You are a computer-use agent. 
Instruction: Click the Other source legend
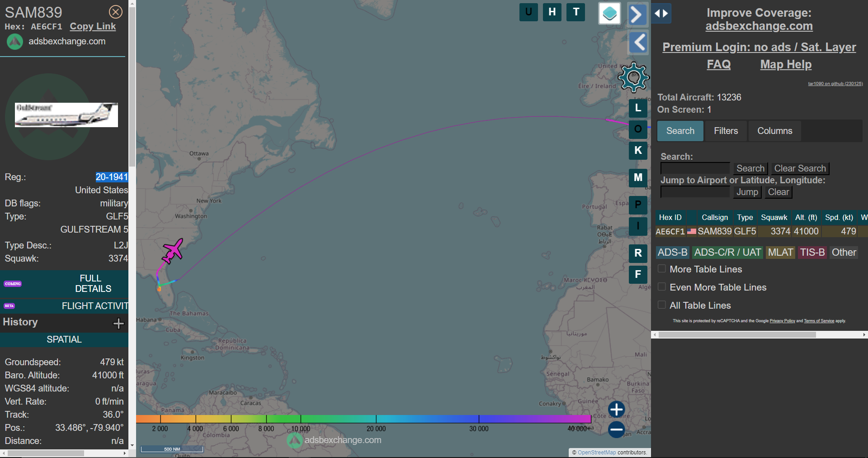844,253
